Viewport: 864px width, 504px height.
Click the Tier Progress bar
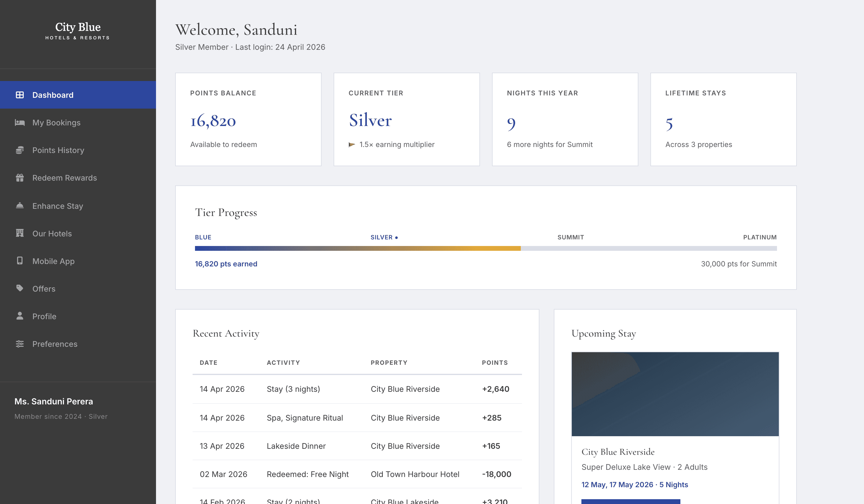pos(486,248)
